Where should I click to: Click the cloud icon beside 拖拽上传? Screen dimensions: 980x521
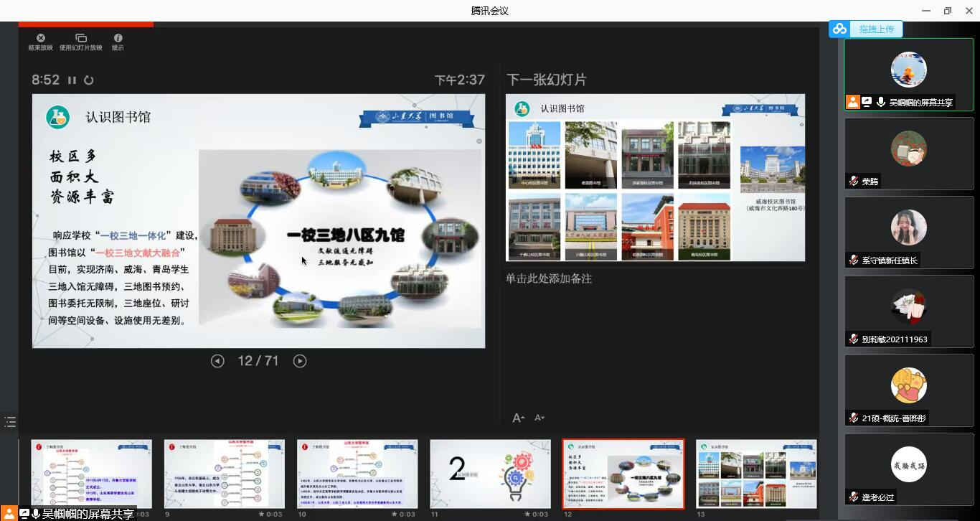(x=840, y=29)
